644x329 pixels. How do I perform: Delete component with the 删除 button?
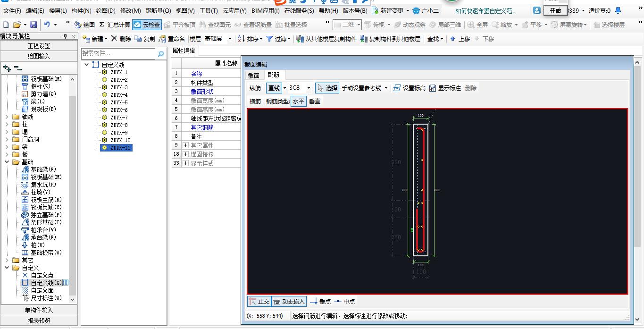click(121, 39)
